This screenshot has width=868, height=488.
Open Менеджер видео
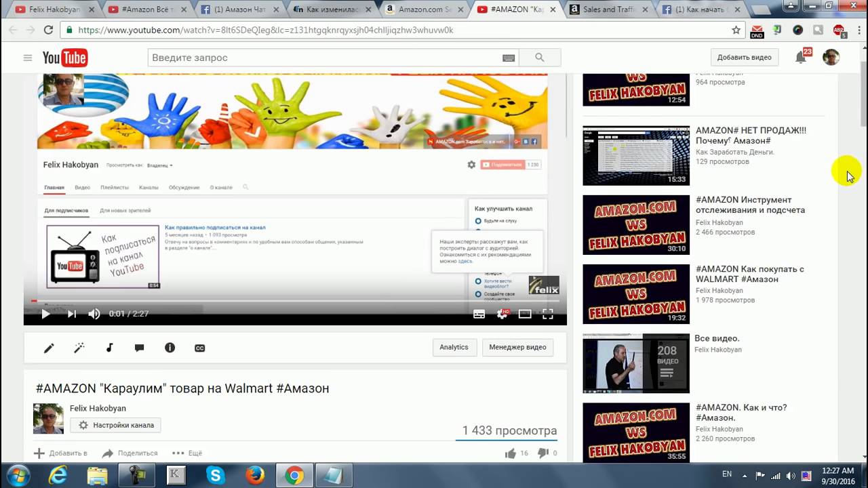(x=517, y=348)
